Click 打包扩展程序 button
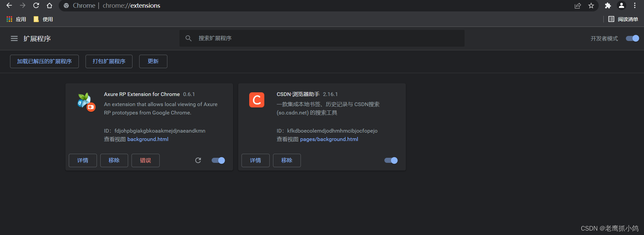The height and width of the screenshot is (235, 644). (109, 61)
